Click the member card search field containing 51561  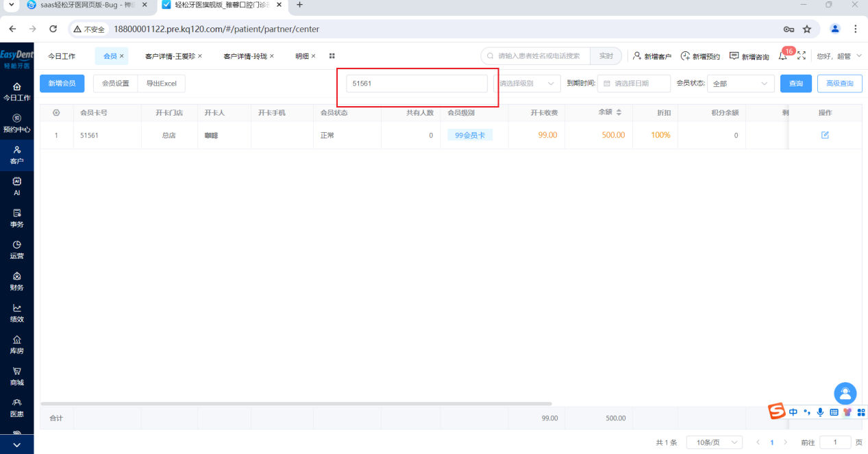[x=417, y=84]
